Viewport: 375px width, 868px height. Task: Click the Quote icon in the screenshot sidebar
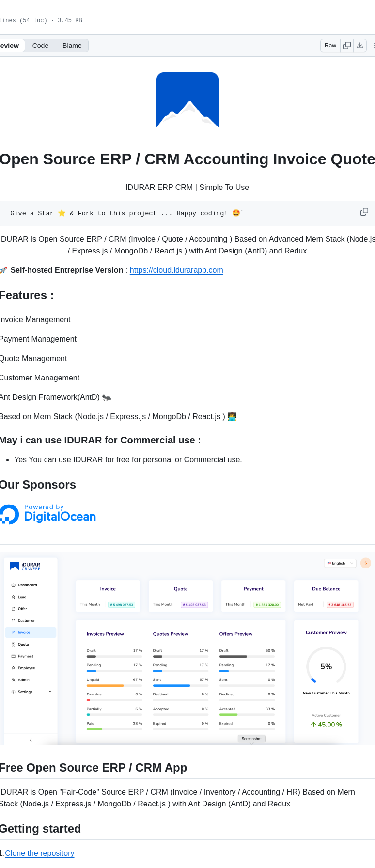point(13,645)
